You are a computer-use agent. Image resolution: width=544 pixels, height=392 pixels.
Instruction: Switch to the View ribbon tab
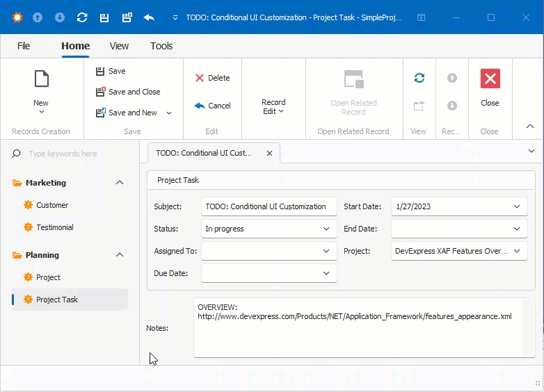click(119, 46)
